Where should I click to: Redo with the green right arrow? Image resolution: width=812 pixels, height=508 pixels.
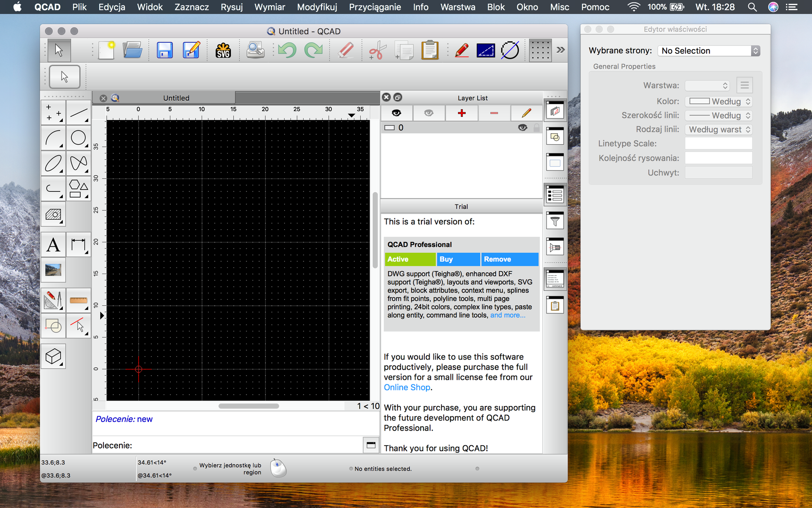click(x=313, y=50)
